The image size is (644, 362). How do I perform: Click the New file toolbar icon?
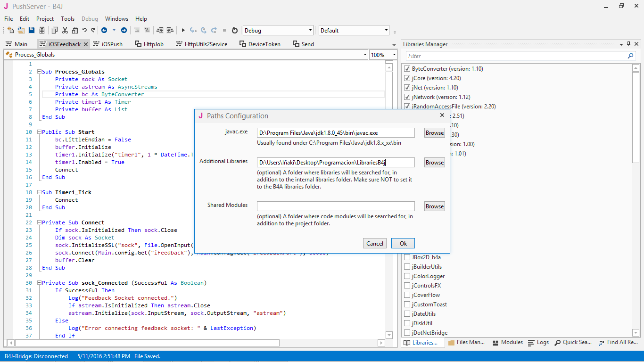coord(10,30)
